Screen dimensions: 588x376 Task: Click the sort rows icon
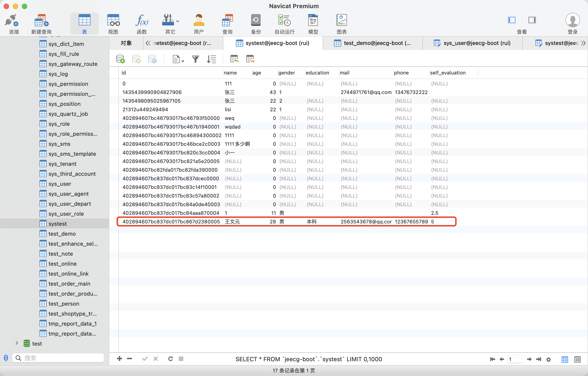click(211, 59)
